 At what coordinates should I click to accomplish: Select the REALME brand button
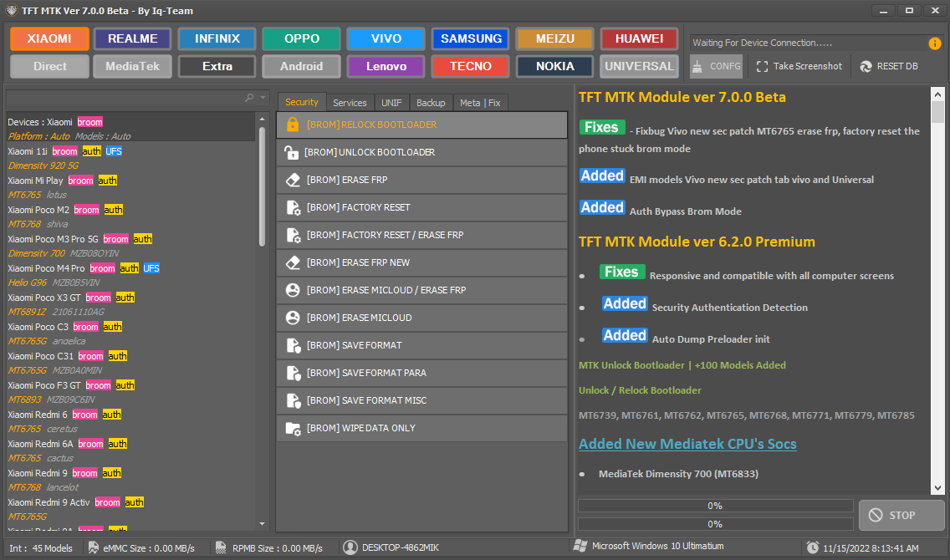pos(133,38)
